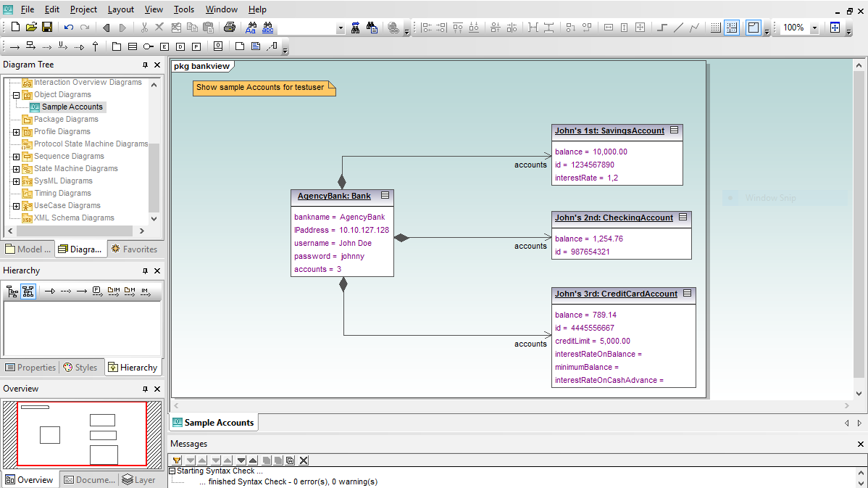Open the Project menu

click(83, 9)
